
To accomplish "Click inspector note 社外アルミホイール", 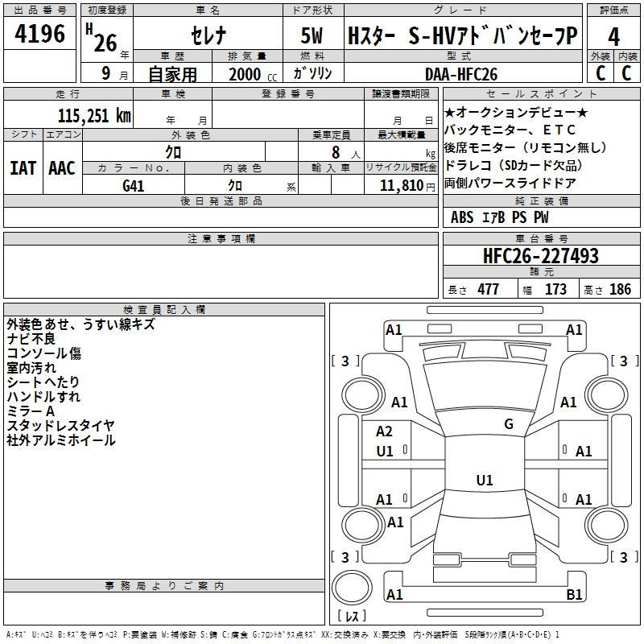I will [61, 440].
